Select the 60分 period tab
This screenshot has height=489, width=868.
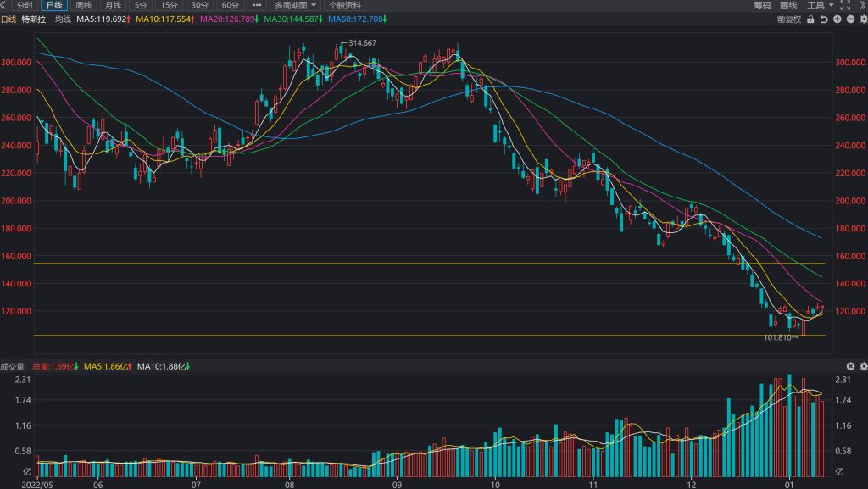click(230, 5)
